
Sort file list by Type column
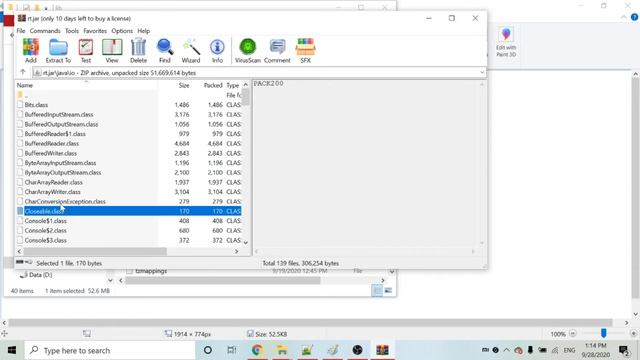pyautogui.click(x=233, y=85)
